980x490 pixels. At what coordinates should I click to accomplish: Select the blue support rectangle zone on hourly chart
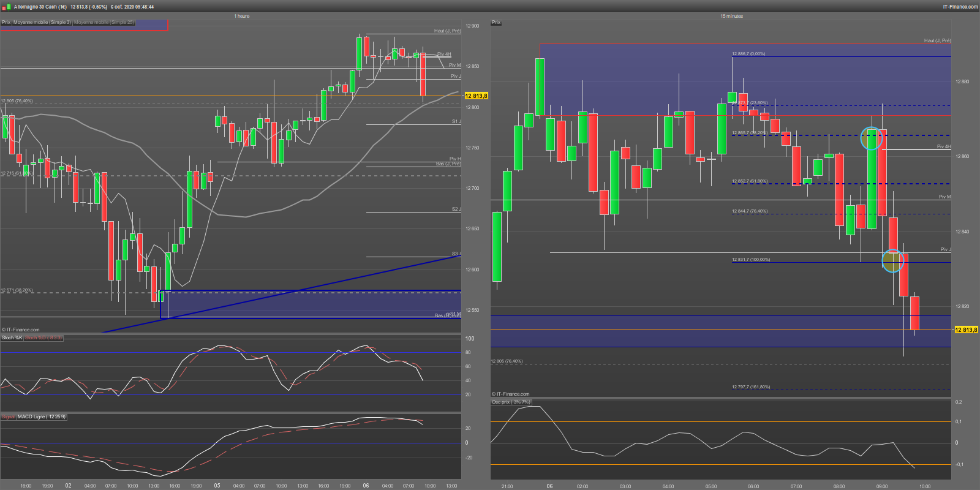tap(311, 304)
